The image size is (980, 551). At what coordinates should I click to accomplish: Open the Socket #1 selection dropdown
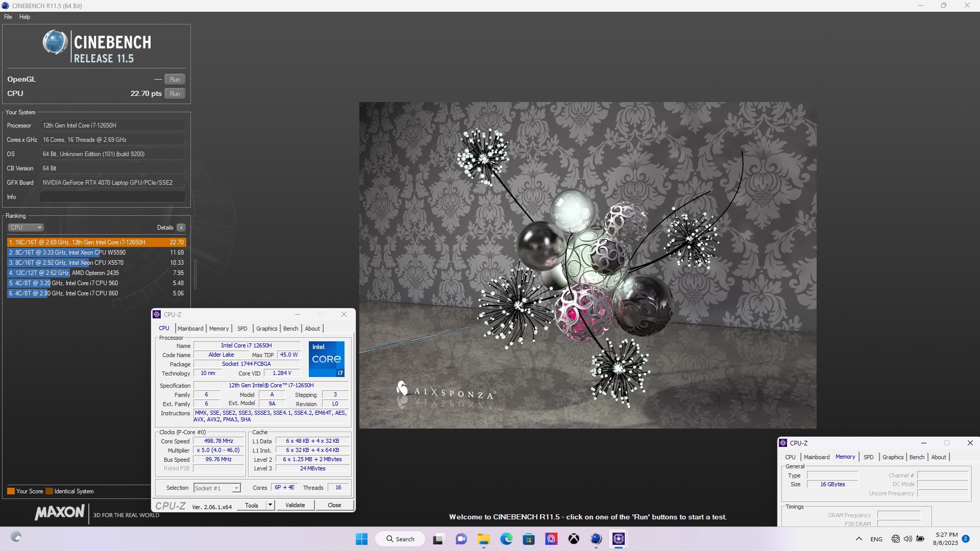[x=217, y=488]
